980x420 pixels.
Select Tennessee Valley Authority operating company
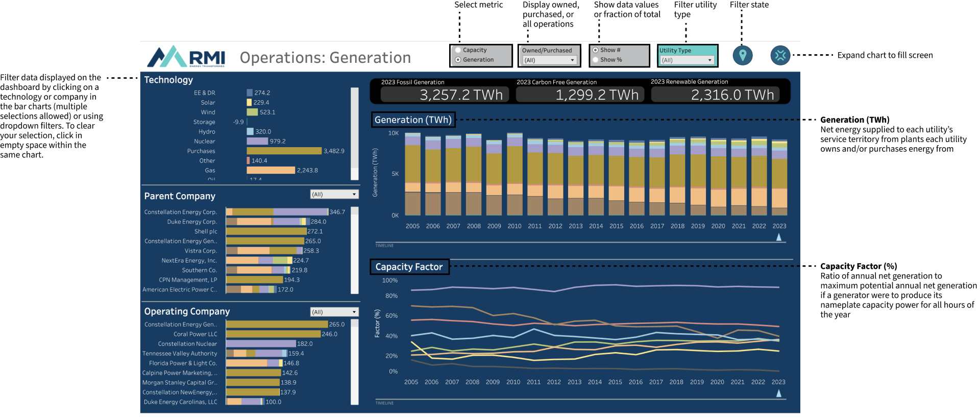pos(180,354)
